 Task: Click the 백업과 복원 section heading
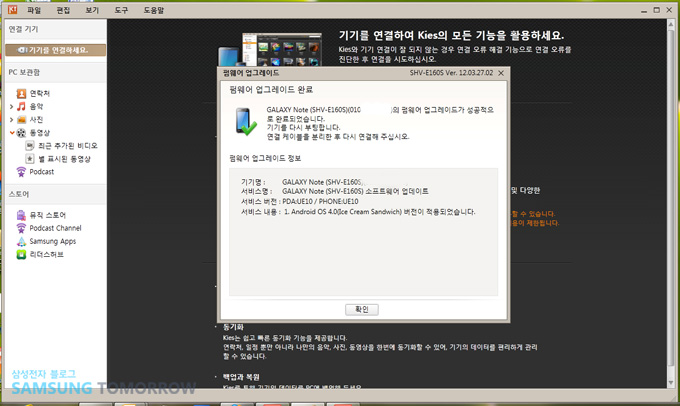(241, 377)
